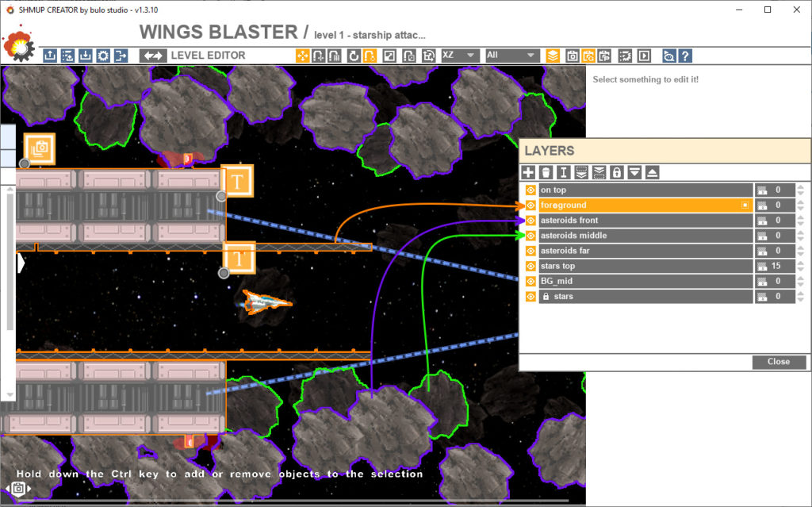Image resolution: width=812 pixels, height=507 pixels.
Task: Add a new layer with the plus icon
Action: 528,172
